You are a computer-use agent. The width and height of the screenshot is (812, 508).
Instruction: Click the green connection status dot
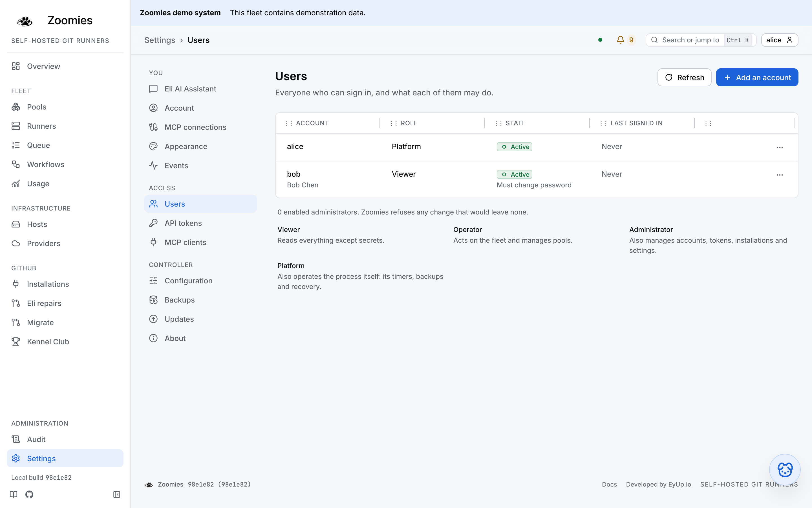pos(600,40)
